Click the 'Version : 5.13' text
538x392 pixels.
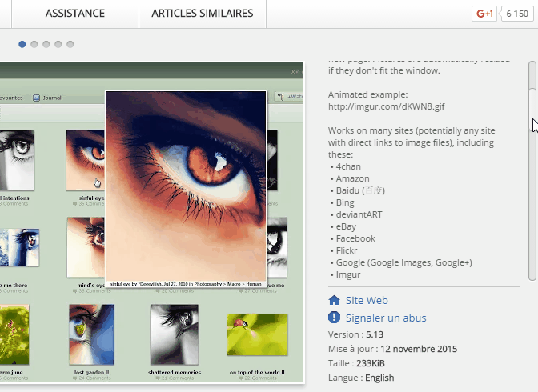tap(355, 334)
